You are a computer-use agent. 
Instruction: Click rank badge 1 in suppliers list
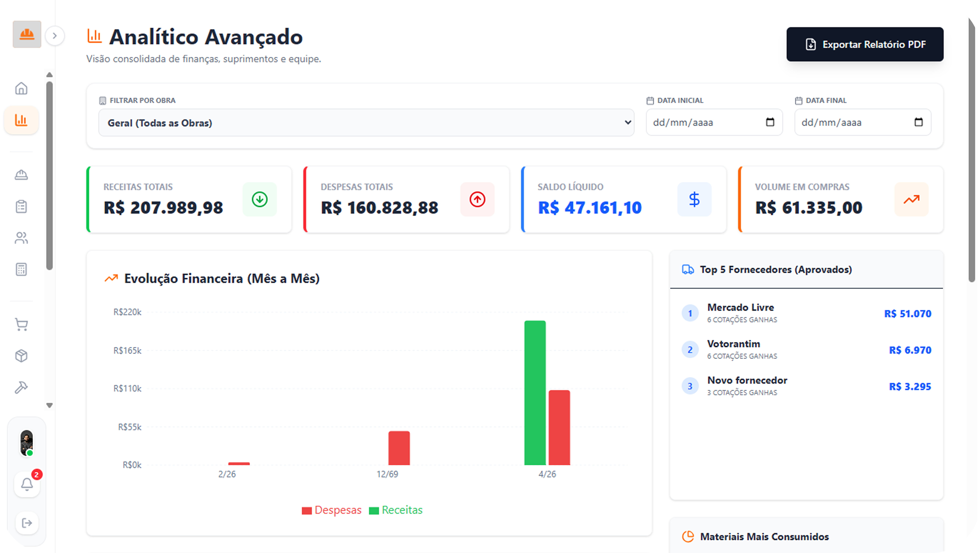click(690, 313)
